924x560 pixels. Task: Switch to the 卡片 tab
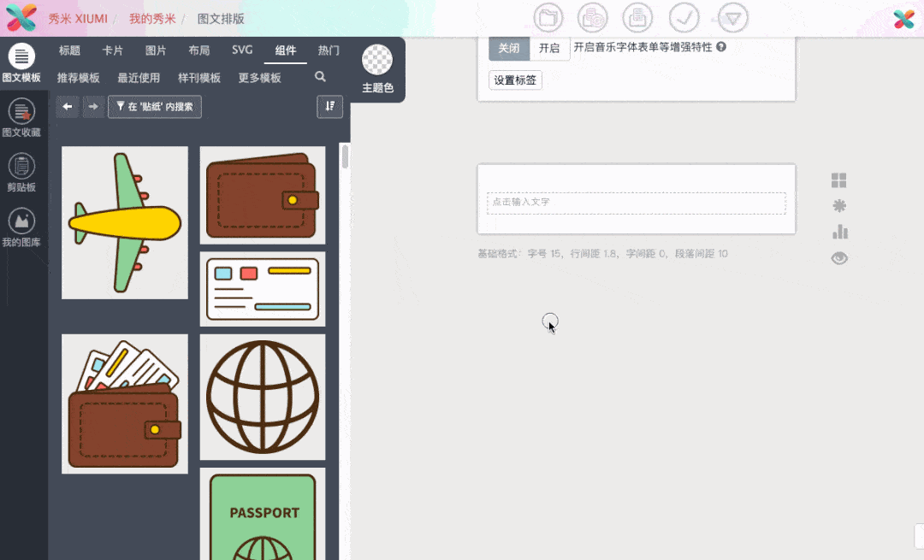pyautogui.click(x=113, y=50)
